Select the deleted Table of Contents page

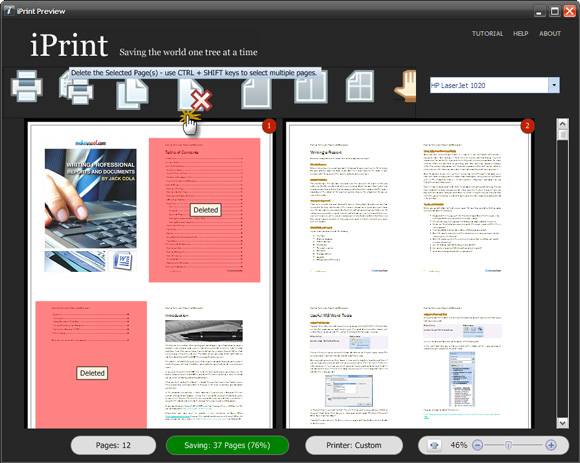coord(205,210)
